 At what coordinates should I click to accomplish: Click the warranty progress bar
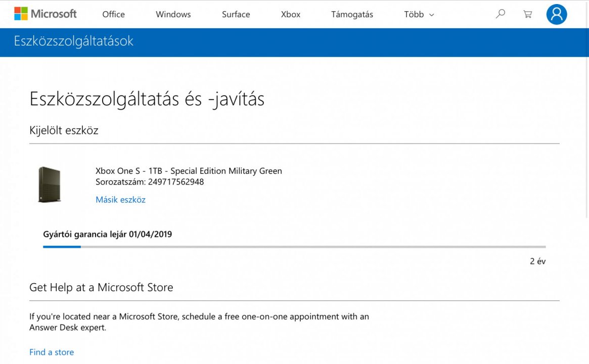[x=294, y=247]
